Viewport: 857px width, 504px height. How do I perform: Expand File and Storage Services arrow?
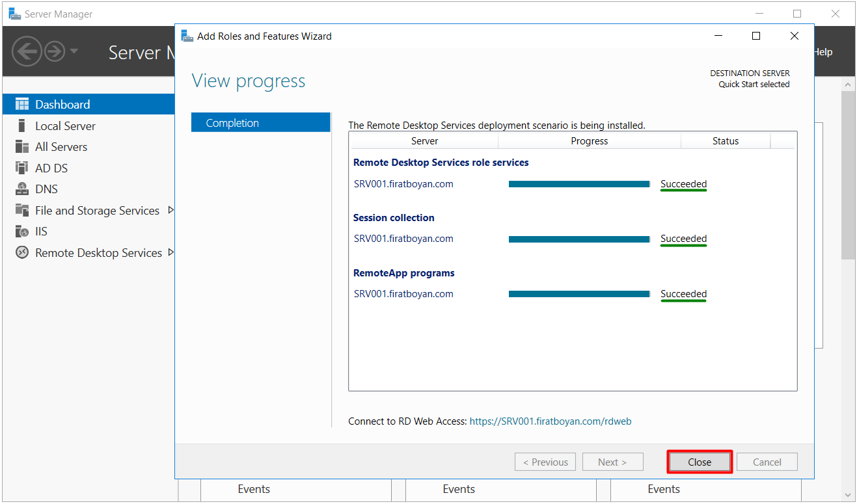point(171,210)
